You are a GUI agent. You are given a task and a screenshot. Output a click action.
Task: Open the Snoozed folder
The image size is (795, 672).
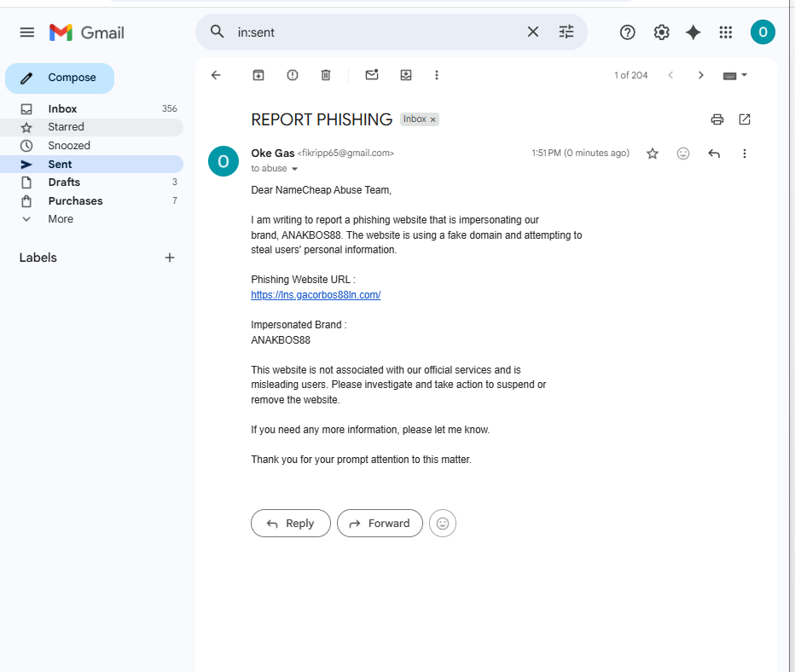tap(92, 146)
